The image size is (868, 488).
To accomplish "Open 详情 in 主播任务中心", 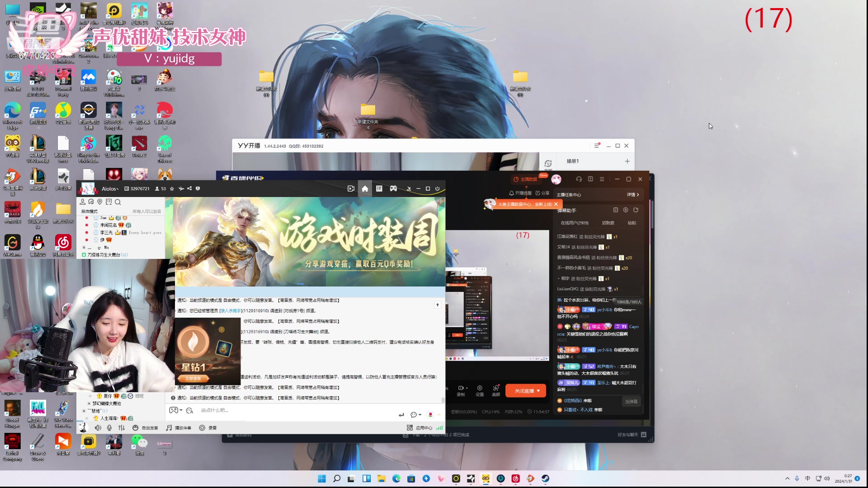I will pos(632,194).
